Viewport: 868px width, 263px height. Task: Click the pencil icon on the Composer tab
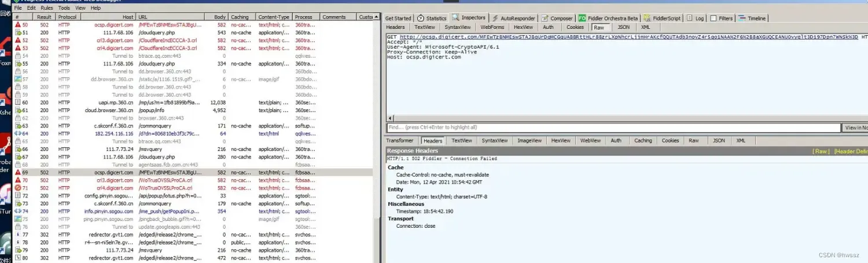(545, 18)
